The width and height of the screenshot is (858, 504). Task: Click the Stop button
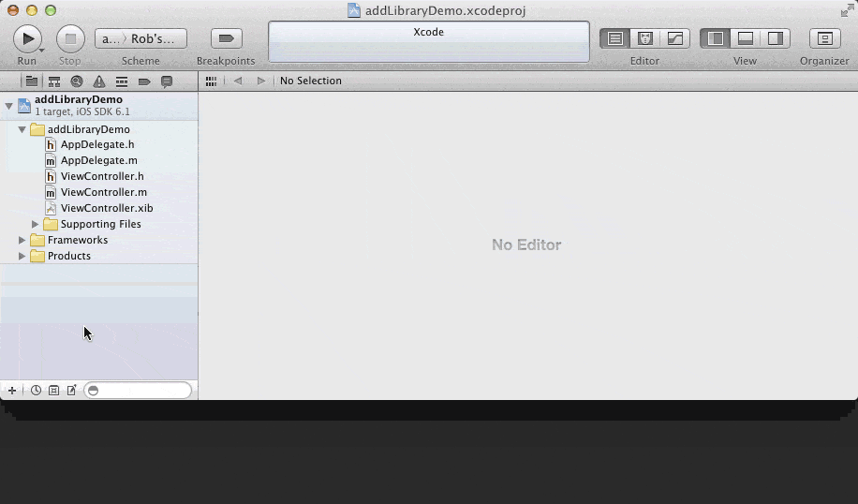pos(70,38)
